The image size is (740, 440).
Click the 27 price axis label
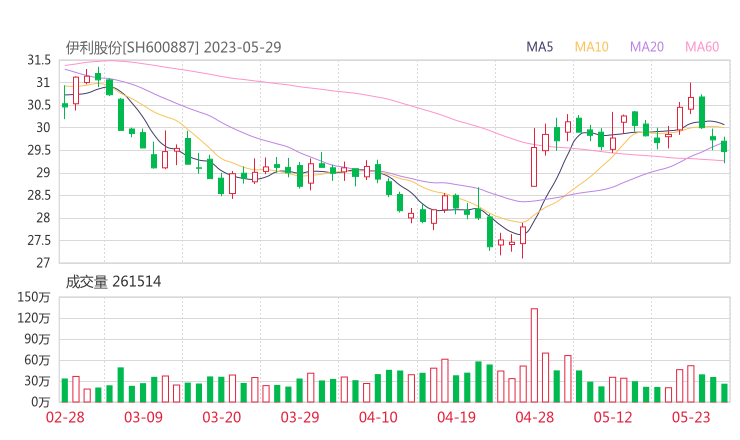pos(43,263)
